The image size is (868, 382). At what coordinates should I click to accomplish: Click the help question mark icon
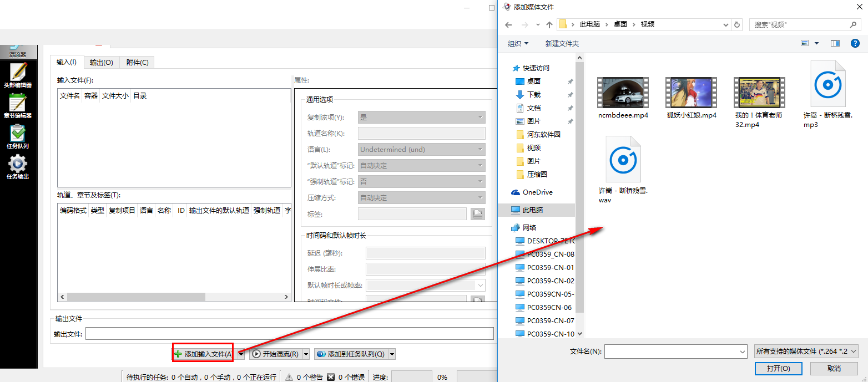(x=855, y=43)
